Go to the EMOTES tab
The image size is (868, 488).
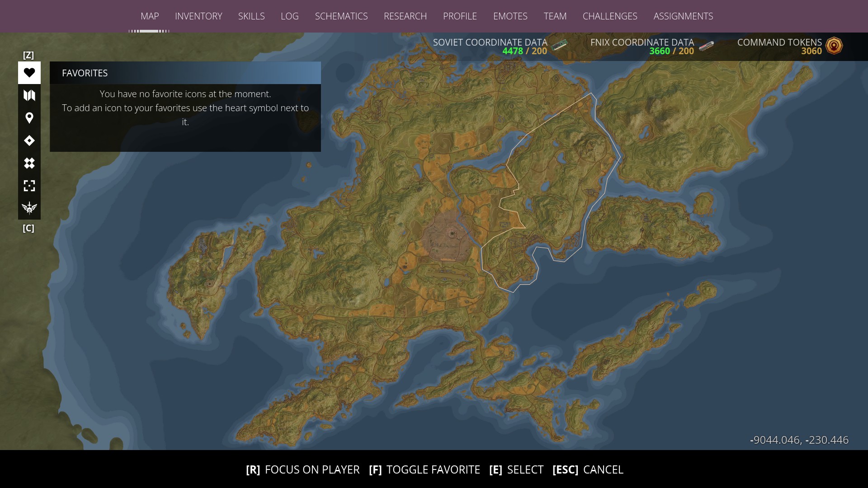coord(510,16)
